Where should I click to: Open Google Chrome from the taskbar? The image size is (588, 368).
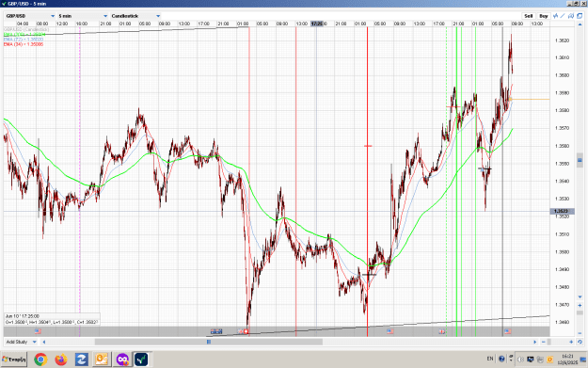[x=40, y=360]
